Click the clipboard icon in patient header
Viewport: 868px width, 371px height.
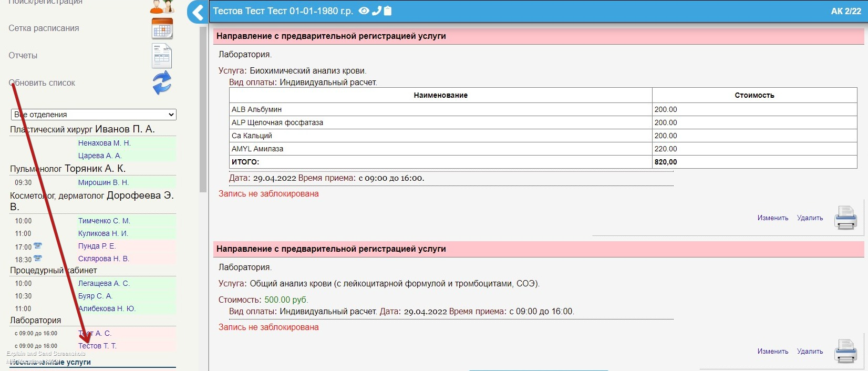[x=388, y=11]
